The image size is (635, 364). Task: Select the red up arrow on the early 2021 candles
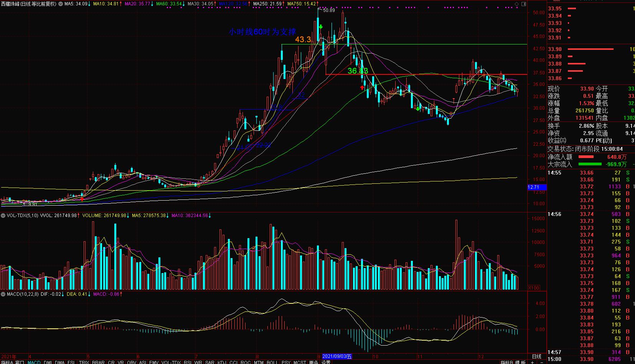pyautogui.click(x=82, y=198)
